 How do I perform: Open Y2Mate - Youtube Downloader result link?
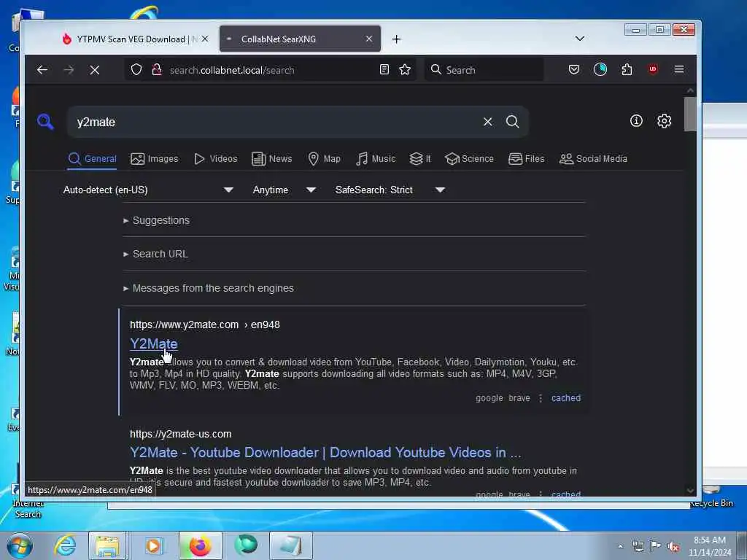click(325, 452)
